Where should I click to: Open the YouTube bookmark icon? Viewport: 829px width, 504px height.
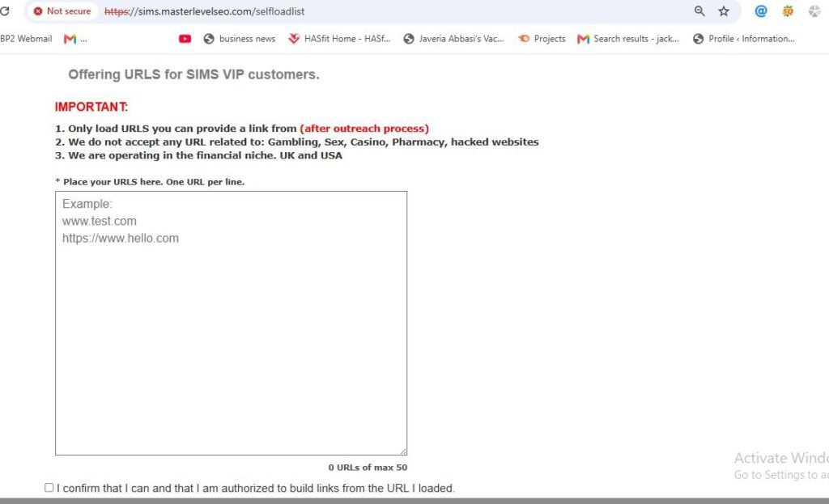(x=185, y=39)
